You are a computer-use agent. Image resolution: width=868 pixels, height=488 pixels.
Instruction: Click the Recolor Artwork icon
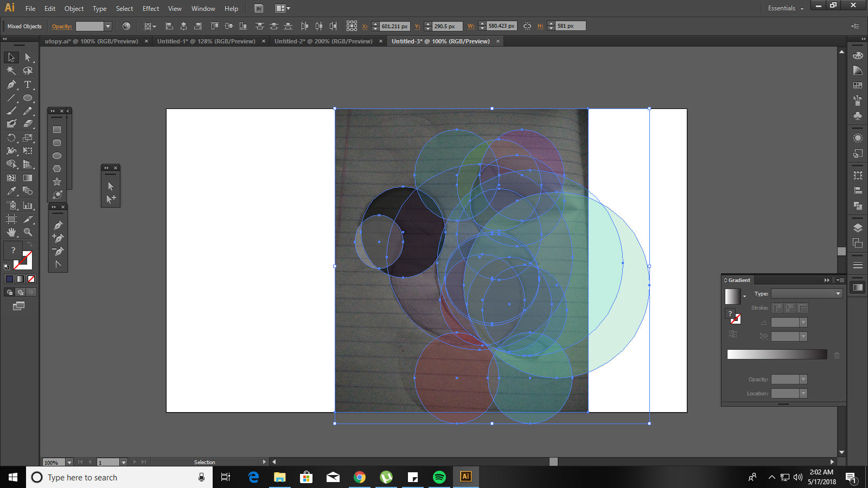(x=126, y=26)
